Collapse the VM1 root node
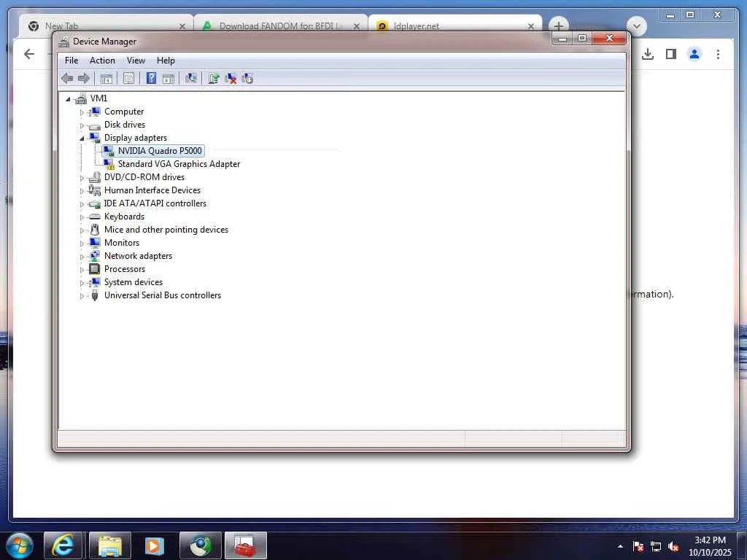 68,99
